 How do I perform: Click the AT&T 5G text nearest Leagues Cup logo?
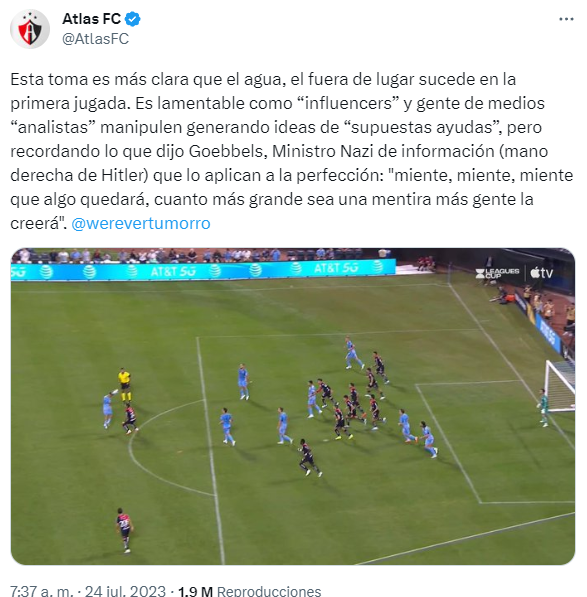point(336,268)
